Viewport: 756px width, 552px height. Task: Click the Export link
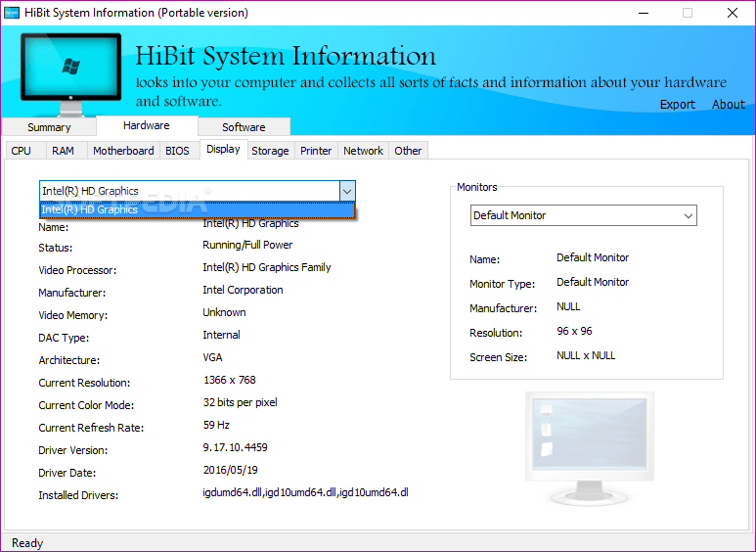click(x=678, y=104)
